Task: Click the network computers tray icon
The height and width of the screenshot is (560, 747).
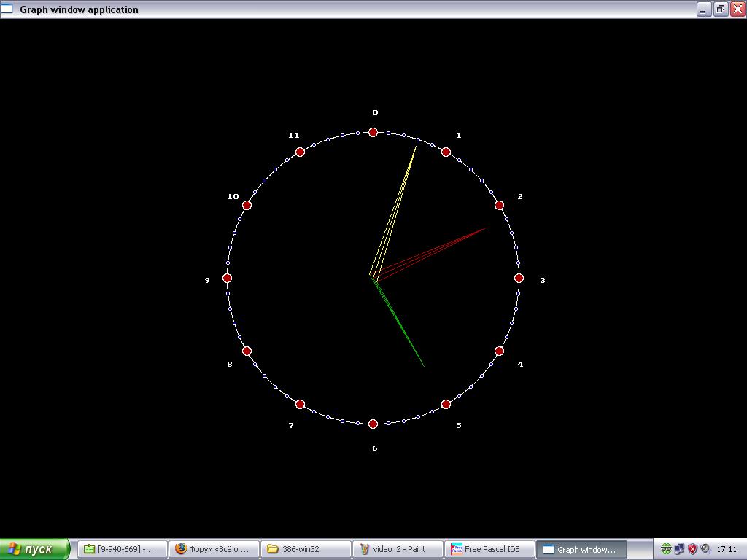Action: [x=679, y=549]
